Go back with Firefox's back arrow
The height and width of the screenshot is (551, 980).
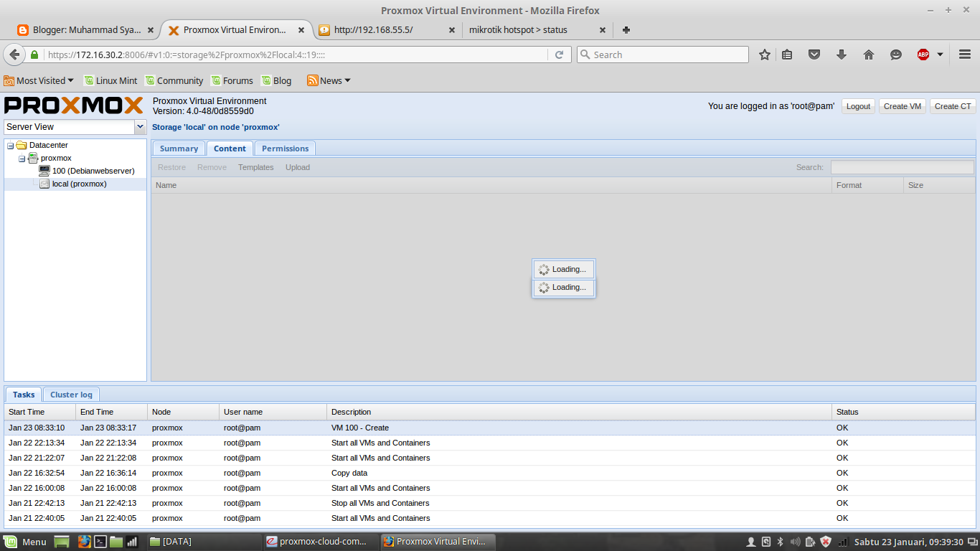tap(14, 55)
